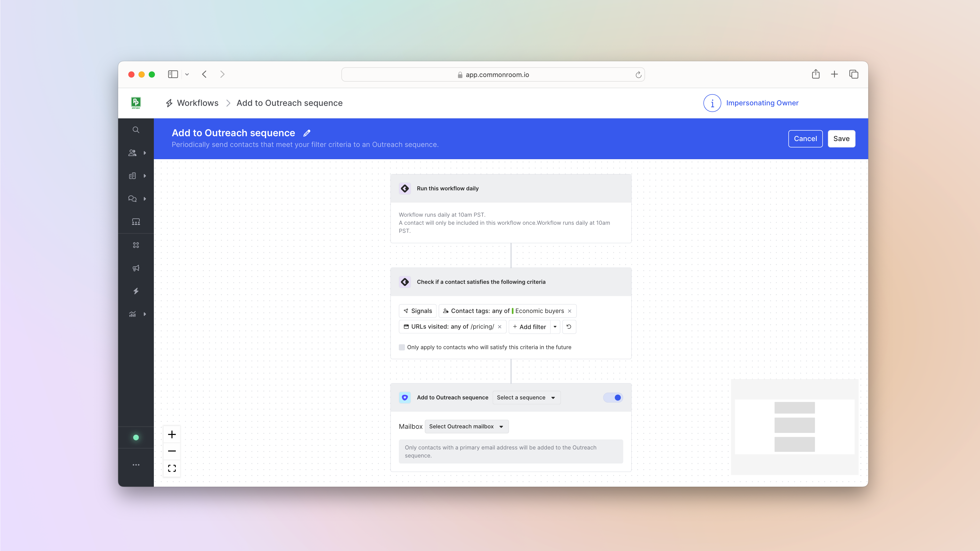This screenshot has width=980, height=551.
Task: Click the workflow minimap thumbnail
Action: [x=794, y=426]
